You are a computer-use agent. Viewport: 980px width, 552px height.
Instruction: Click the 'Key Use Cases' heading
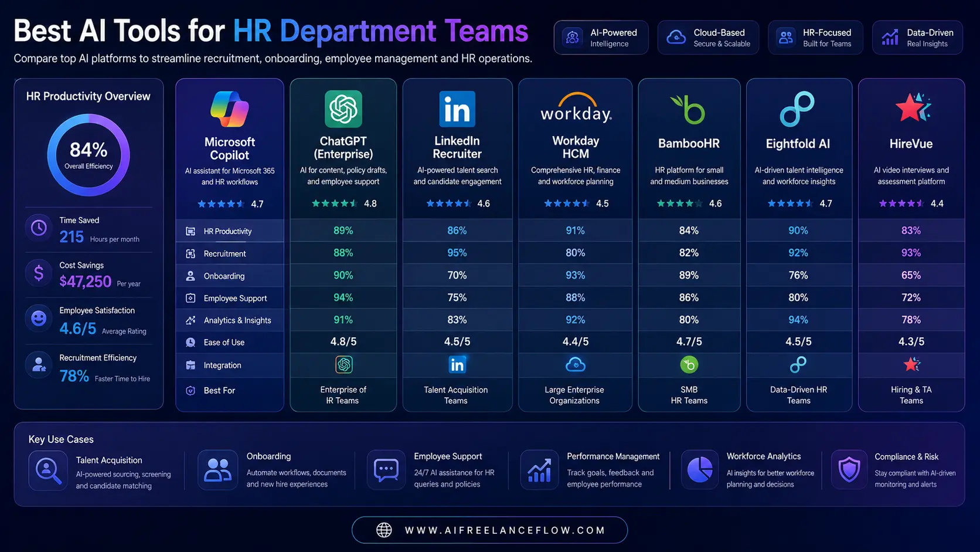pos(61,439)
